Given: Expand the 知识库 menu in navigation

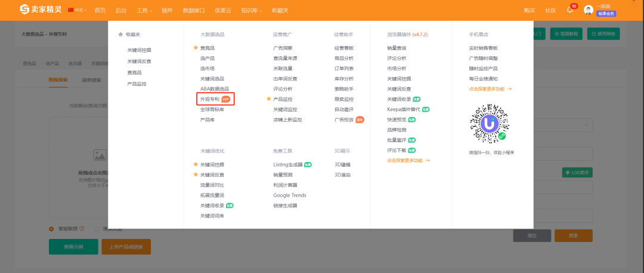Looking at the screenshot, I should 252,10.
